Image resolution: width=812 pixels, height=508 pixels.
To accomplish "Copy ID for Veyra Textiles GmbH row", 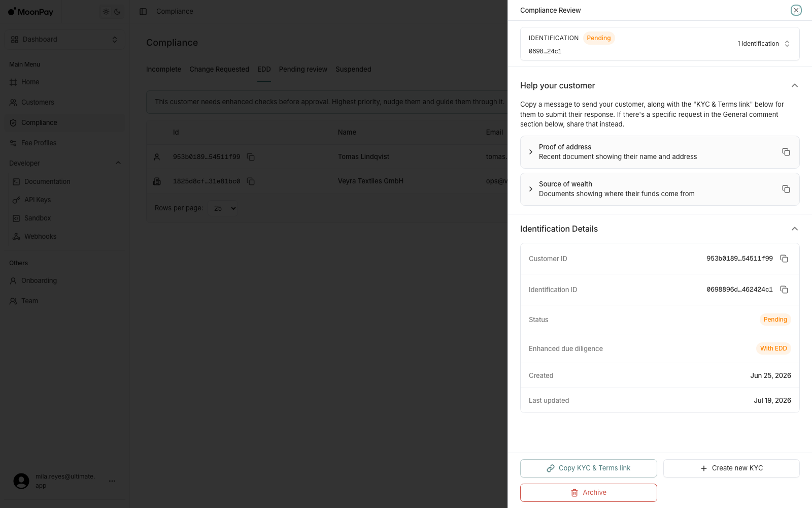I will pos(251,181).
